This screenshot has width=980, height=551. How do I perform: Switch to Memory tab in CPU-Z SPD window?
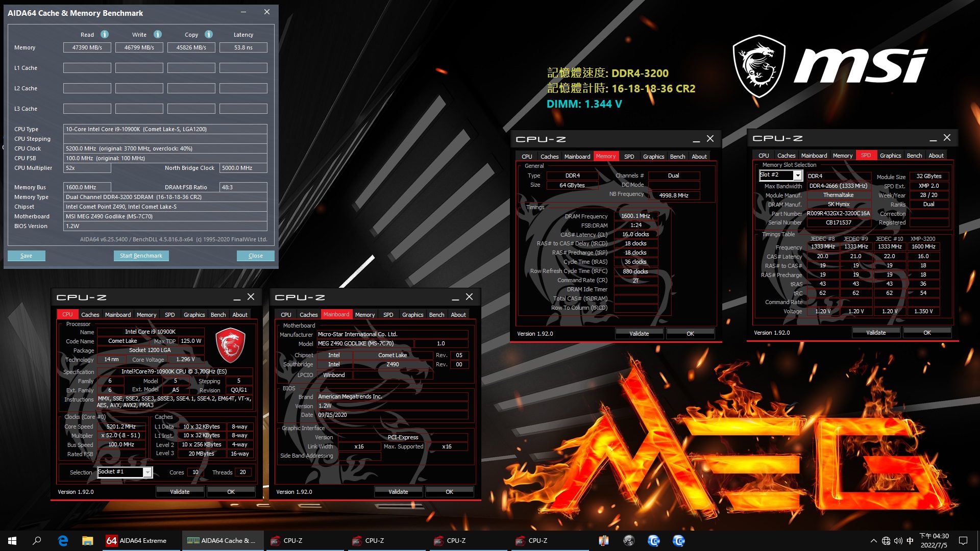click(843, 156)
